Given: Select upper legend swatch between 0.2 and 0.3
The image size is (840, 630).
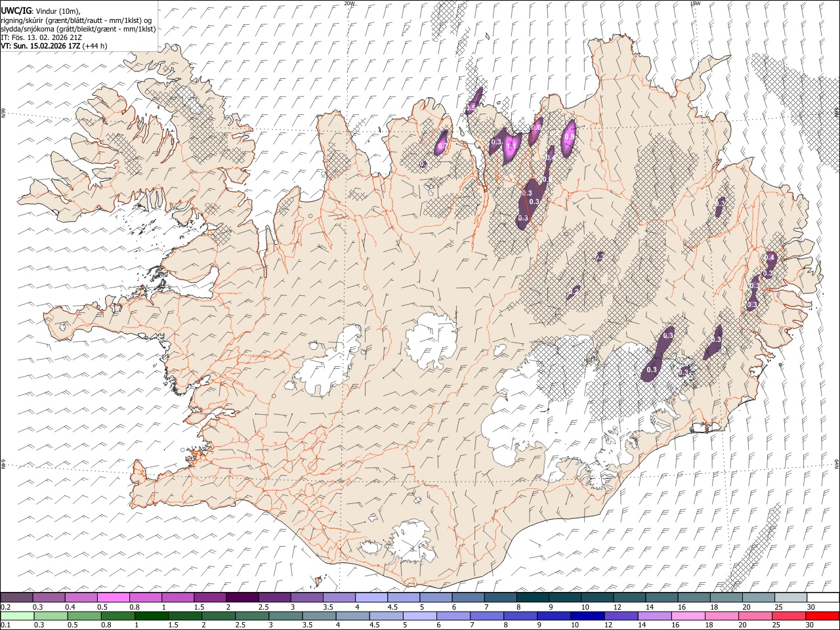Looking at the screenshot, I should coord(16,597).
